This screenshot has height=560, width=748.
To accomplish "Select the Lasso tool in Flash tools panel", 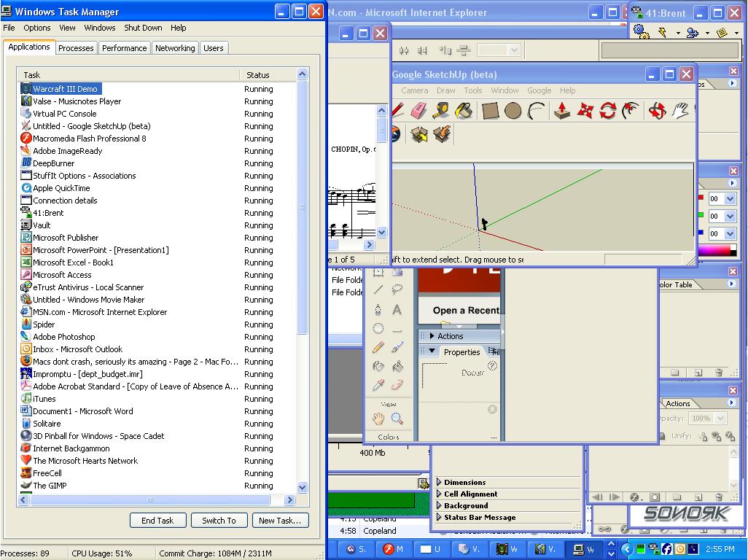I will click(397, 289).
